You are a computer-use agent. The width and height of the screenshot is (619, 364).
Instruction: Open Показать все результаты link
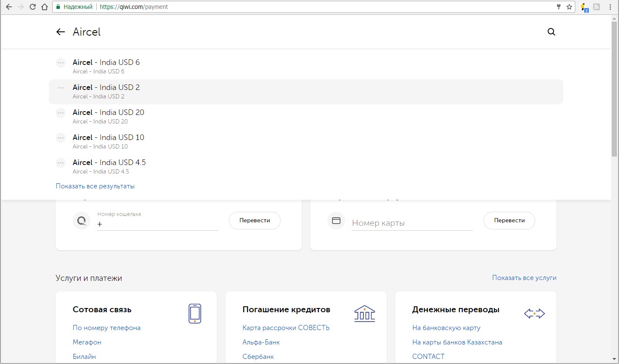click(95, 186)
